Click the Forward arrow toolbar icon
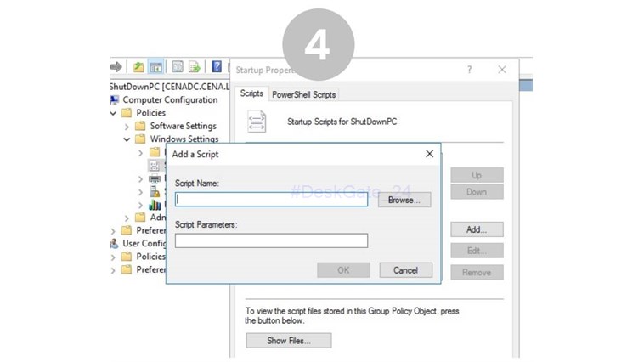644x362 pixels. [116, 66]
